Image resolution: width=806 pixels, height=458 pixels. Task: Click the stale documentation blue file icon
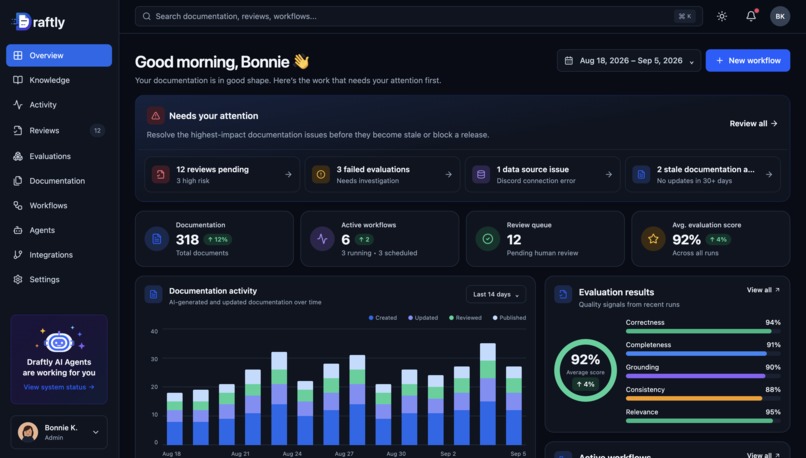coord(641,175)
